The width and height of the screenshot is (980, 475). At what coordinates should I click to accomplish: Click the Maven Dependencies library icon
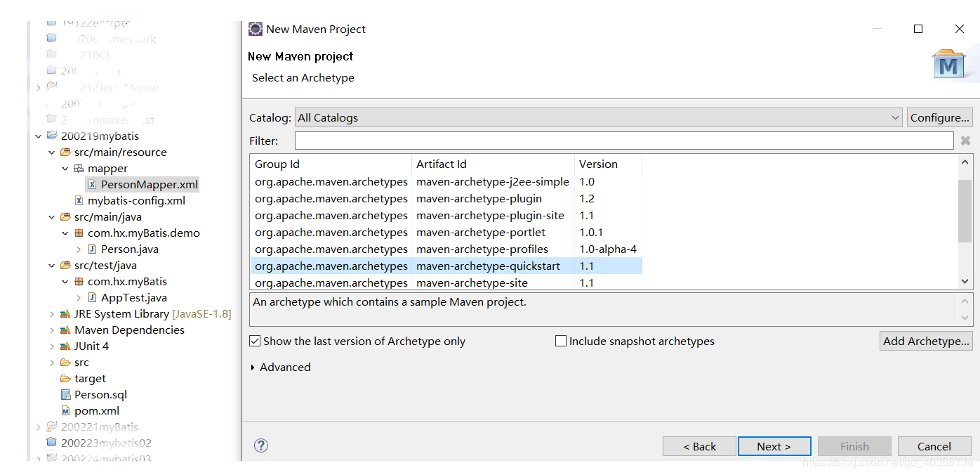pyautogui.click(x=65, y=330)
